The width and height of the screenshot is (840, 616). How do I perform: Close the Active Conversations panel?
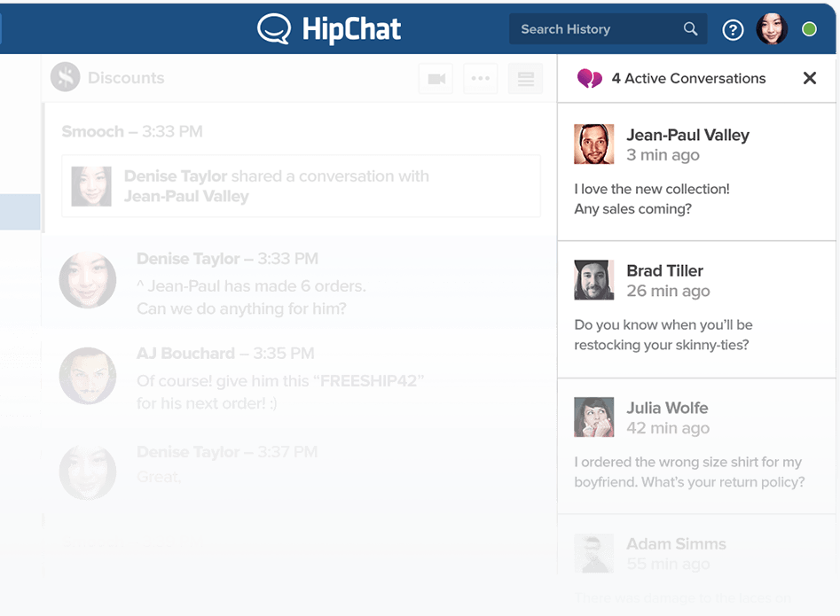[810, 78]
